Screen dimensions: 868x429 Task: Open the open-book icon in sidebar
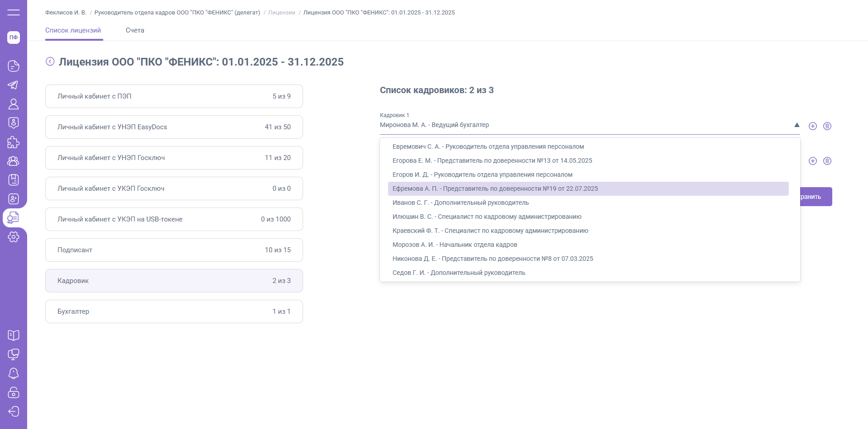pos(14,335)
